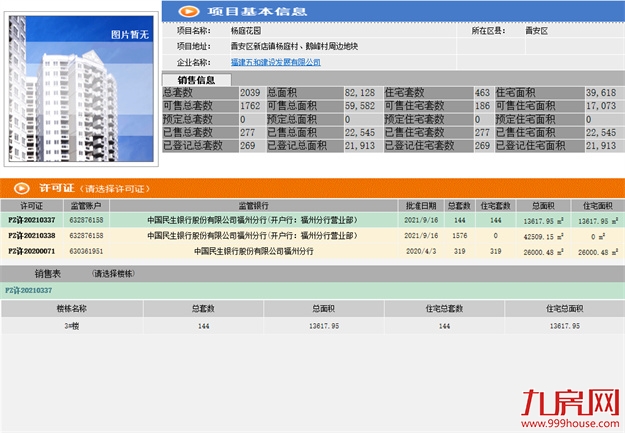Image resolution: width=625 pixels, height=433 pixels.
Task: Click available residential units value 186
Action: 482,106
